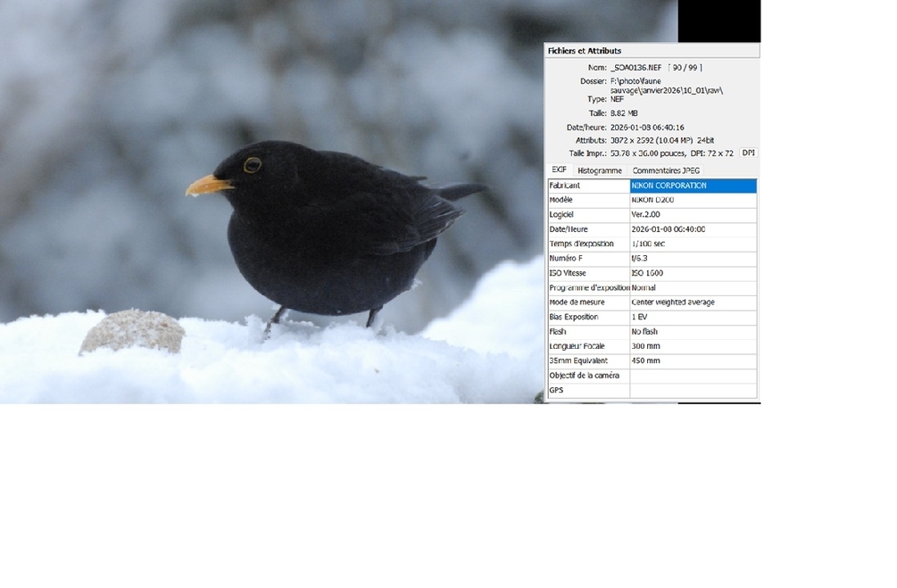
Task: Click the Modèle row value NIKON D200
Action: [693, 200]
